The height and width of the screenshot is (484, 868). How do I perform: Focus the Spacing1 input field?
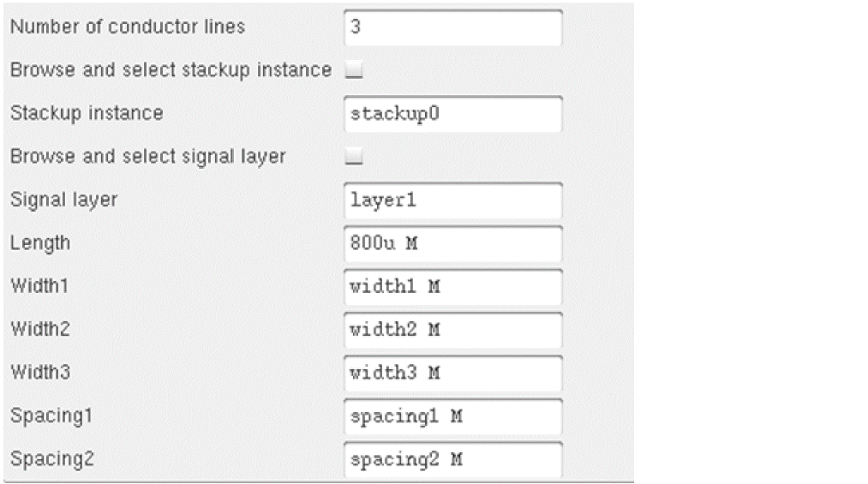click(x=452, y=416)
